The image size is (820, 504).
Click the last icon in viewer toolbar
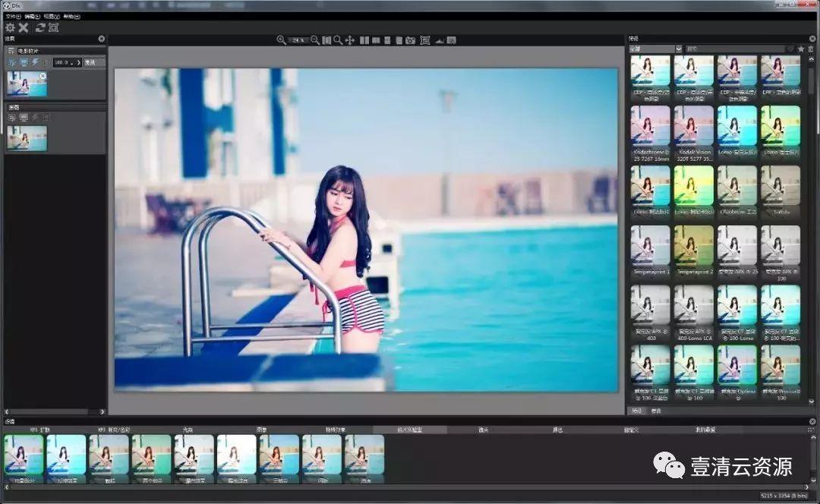click(x=451, y=40)
